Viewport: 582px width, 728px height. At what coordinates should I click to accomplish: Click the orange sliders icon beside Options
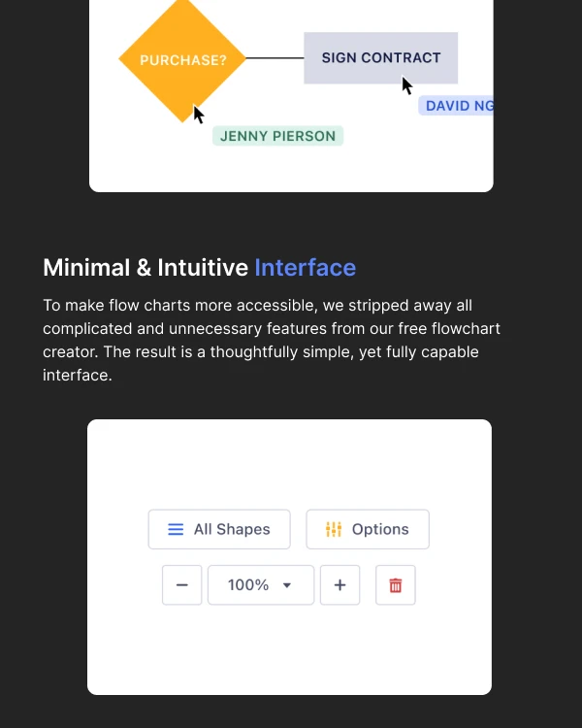pyautogui.click(x=334, y=529)
